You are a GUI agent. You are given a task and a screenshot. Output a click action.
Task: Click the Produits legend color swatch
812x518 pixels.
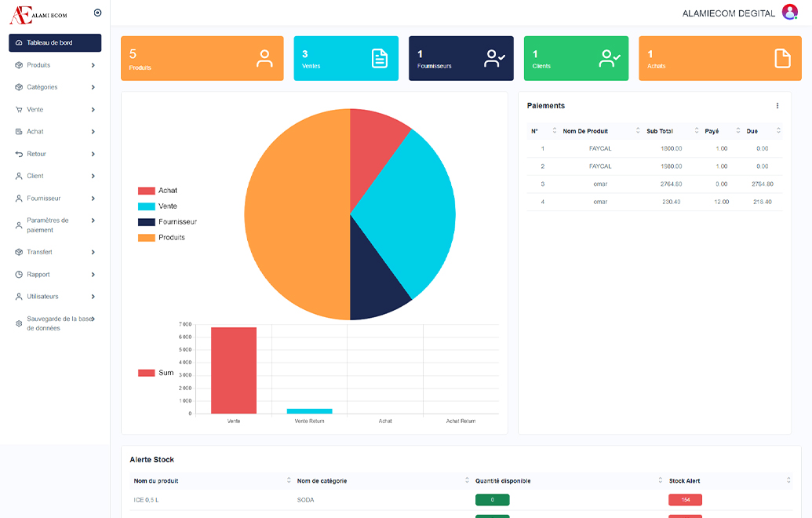click(146, 238)
